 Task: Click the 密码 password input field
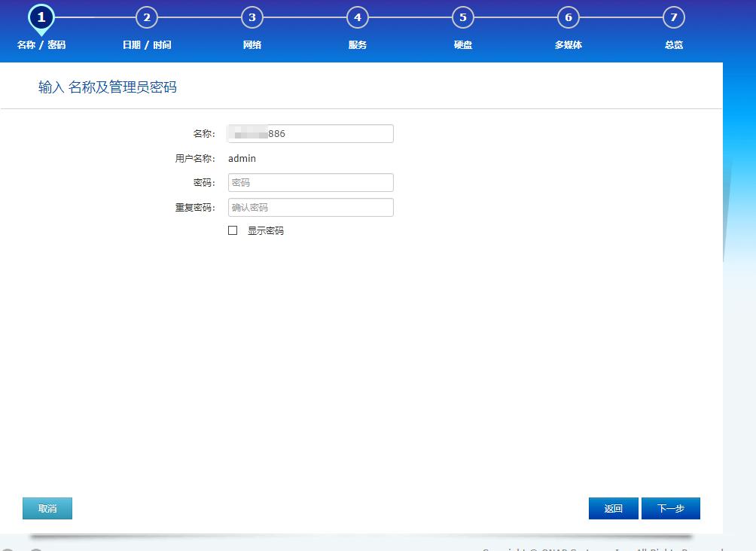coord(310,182)
